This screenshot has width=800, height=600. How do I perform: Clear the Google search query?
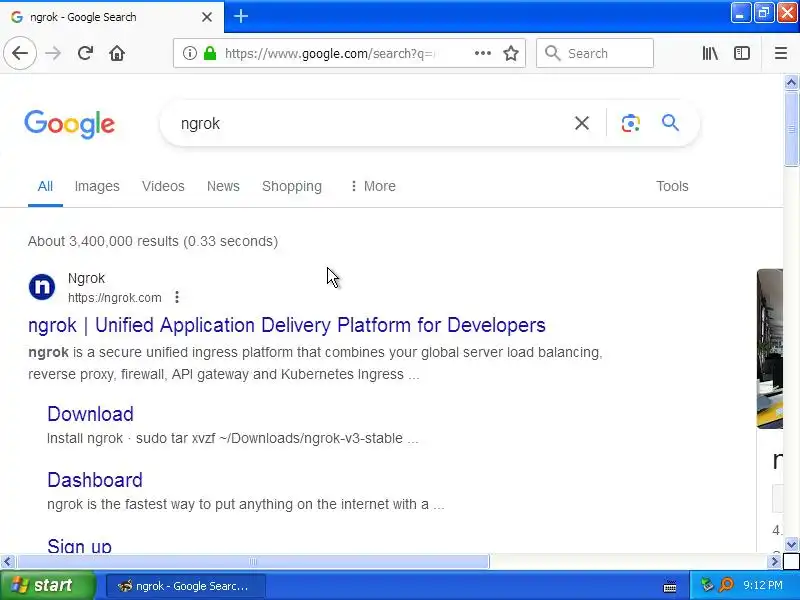click(582, 123)
